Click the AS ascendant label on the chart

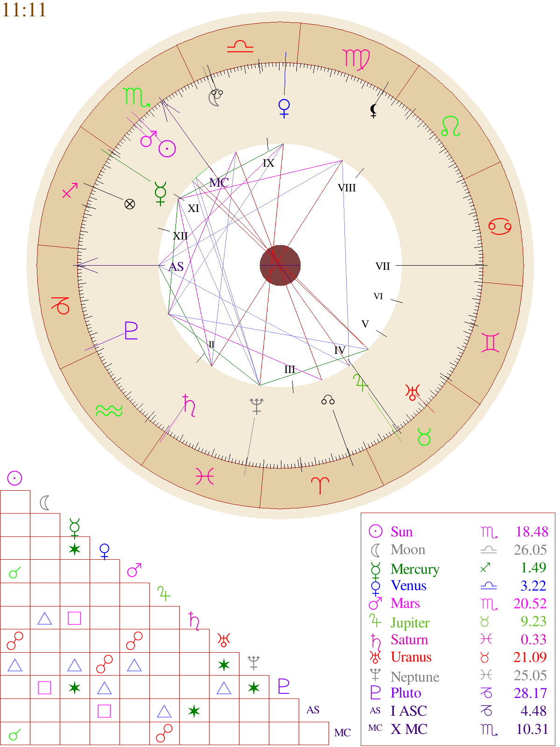coord(176,267)
